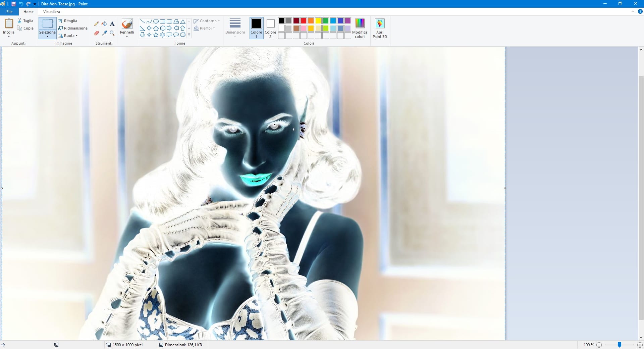
Task: Select the Eraser tool
Action: pos(96,33)
